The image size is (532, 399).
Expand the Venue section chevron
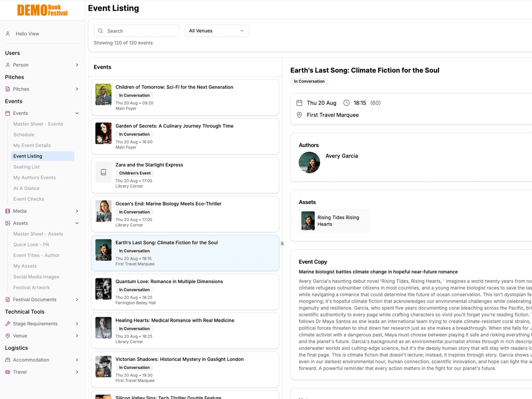point(77,336)
